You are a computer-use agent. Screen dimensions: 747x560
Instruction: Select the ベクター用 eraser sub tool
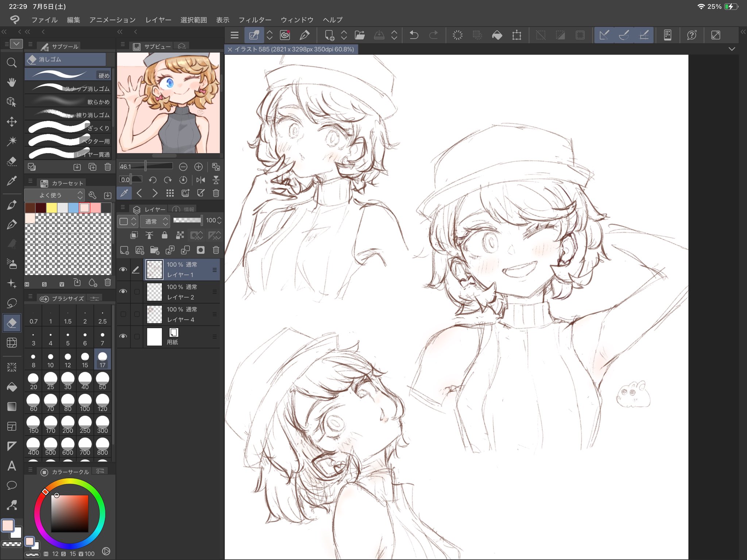[x=68, y=140]
